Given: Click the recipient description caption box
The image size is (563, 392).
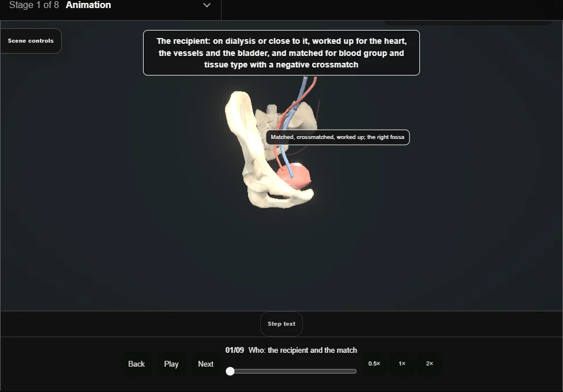Looking at the screenshot, I should click(x=281, y=53).
